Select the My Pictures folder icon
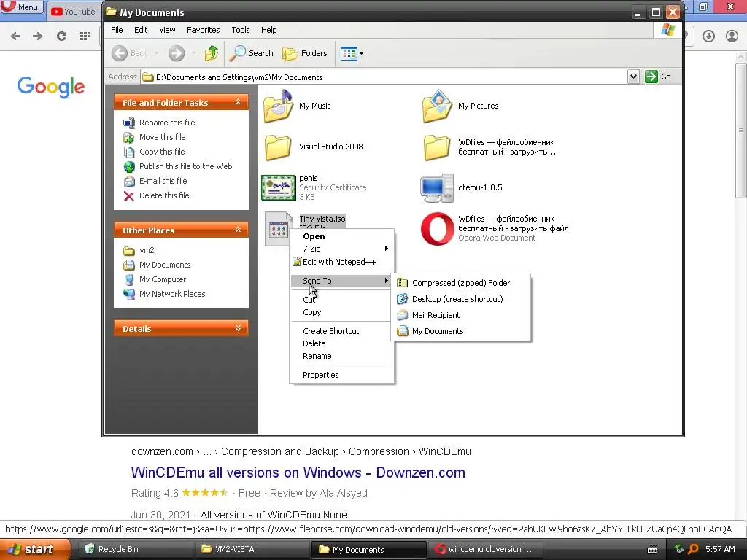Viewport: 747px width, 560px height. pos(437,106)
